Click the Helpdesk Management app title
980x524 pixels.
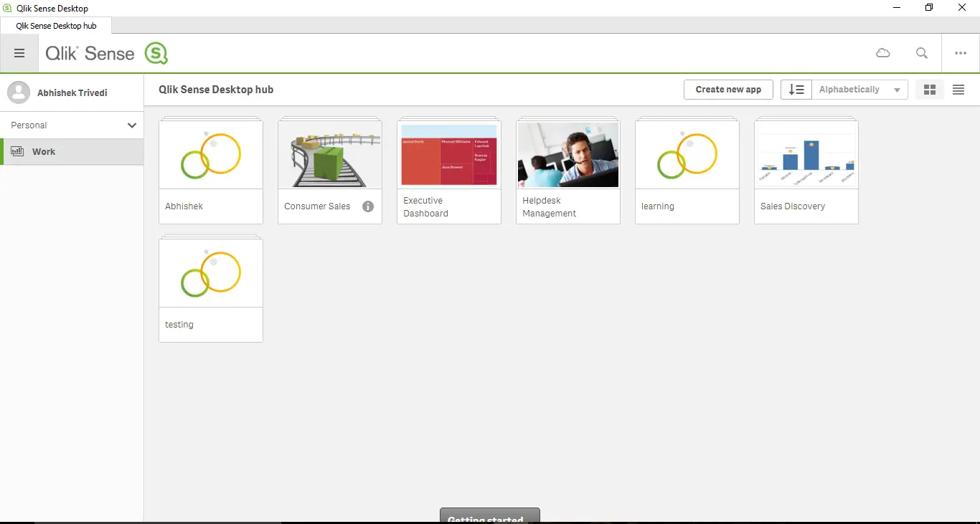[550, 207]
